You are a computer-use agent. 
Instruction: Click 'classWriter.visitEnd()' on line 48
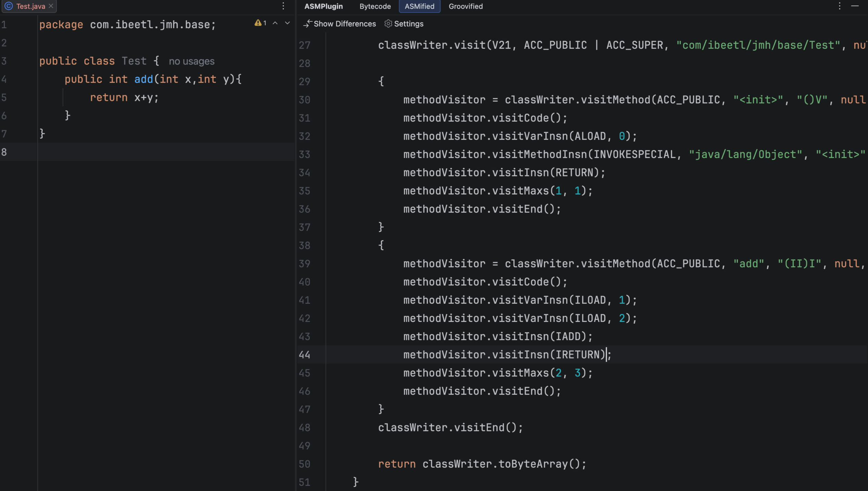pyautogui.click(x=447, y=428)
